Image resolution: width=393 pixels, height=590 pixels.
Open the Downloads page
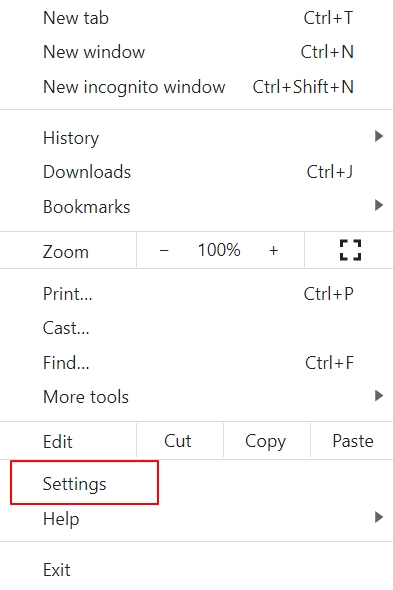tap(196, 172)
